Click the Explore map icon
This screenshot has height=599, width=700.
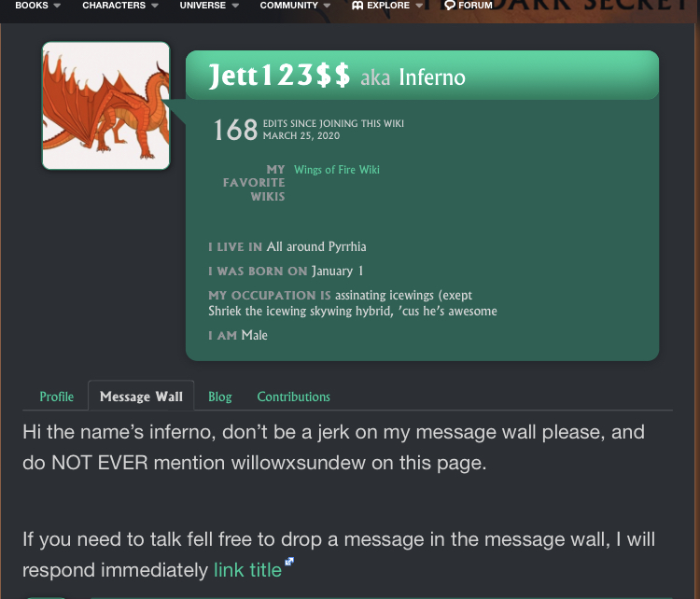point(357,6)
